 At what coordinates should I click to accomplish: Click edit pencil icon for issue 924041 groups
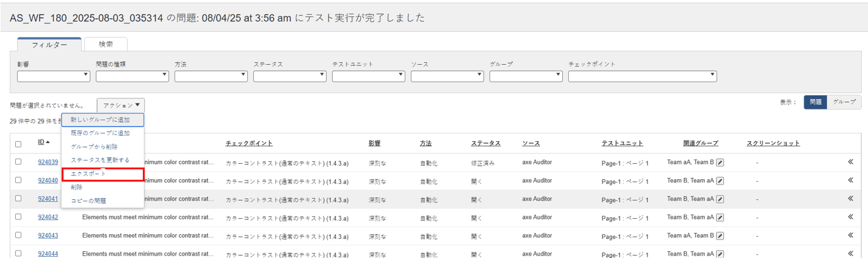(720, 199)
